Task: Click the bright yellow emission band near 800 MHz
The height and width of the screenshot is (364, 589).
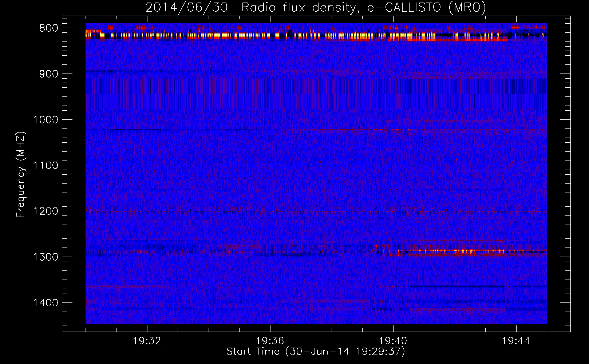Action: click(x=260, y=36)
